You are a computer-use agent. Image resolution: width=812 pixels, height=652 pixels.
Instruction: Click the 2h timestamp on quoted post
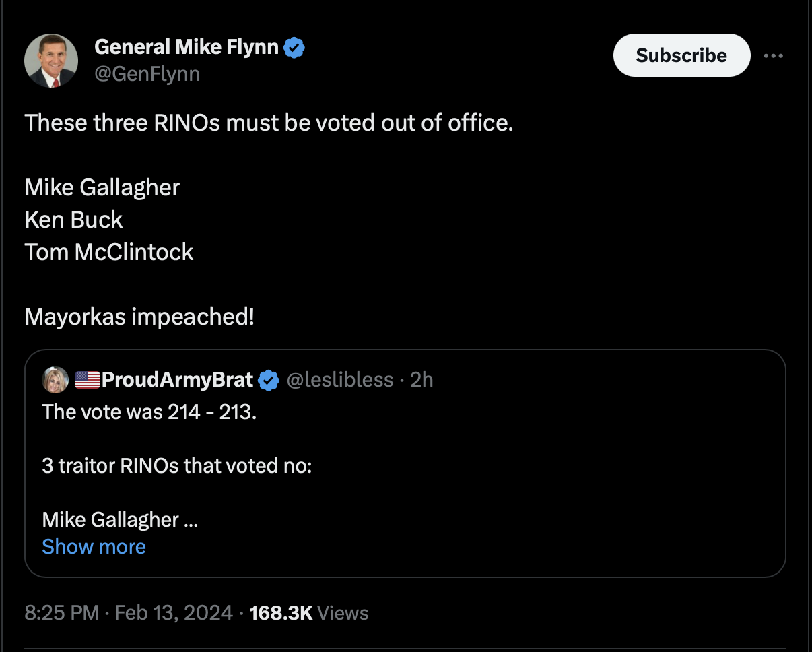click(421, 380)
